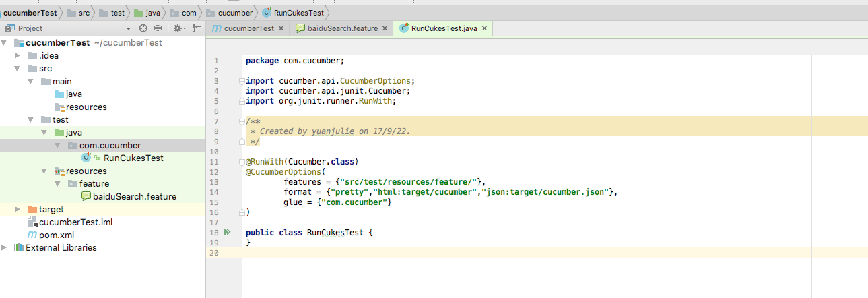This screenshot has width=868, height=298.
Task: Collapse the test folder arrow
Action: (x=31, y=119)
